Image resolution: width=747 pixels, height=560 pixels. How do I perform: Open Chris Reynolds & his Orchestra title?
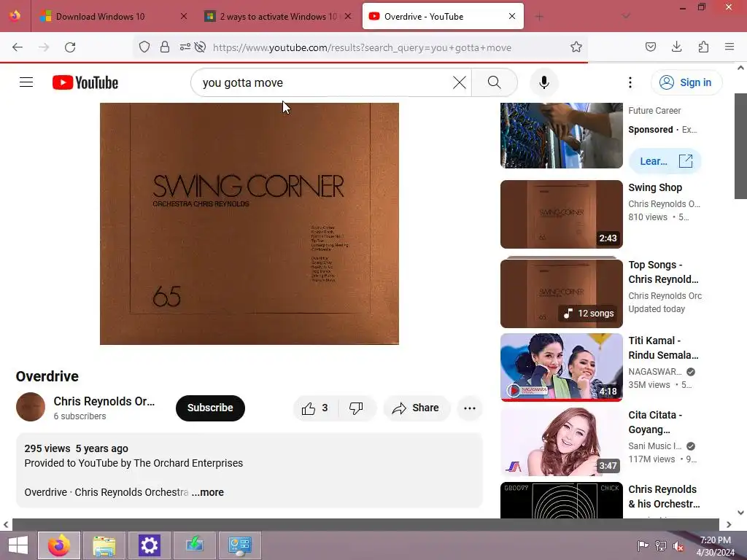coord(664,497)
